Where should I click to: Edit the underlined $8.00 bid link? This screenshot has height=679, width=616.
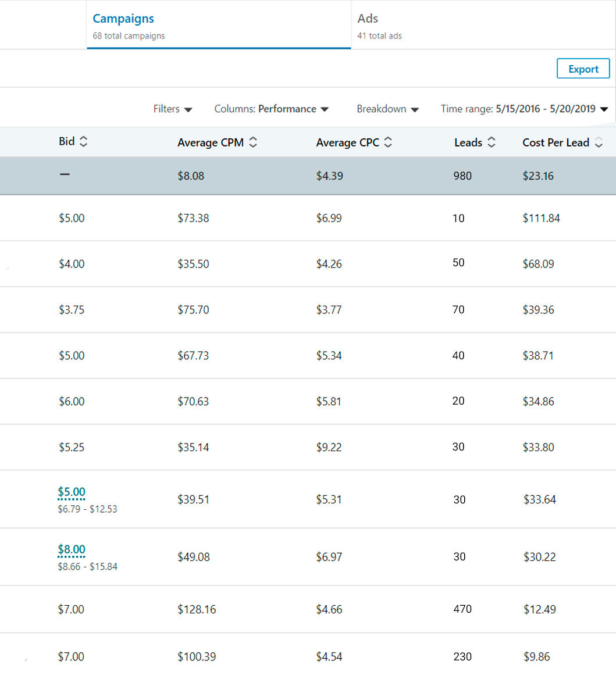click(x=72, y=550)
